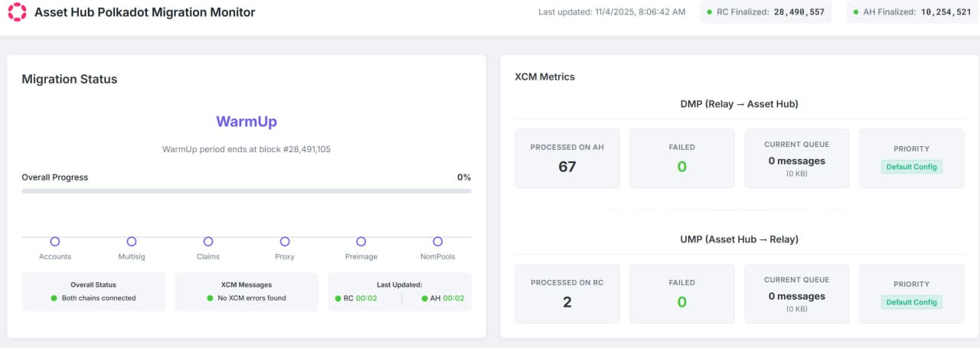Open the Processed on RC card showing 2

pos(567,294)
